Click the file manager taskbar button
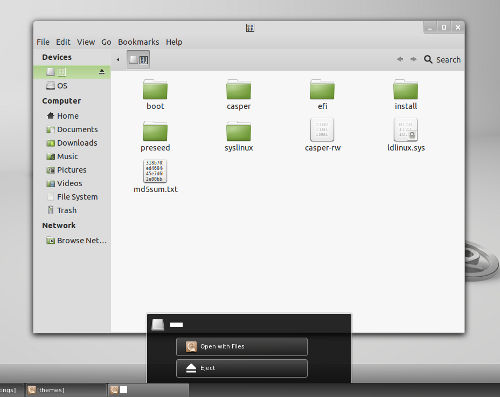 tap(149, 390)
